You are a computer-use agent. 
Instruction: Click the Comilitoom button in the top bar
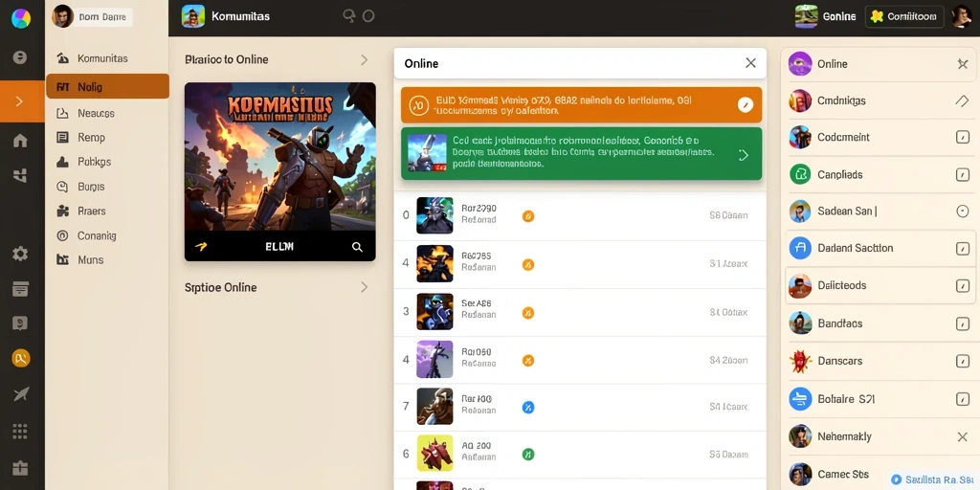[x=904, y=17]
